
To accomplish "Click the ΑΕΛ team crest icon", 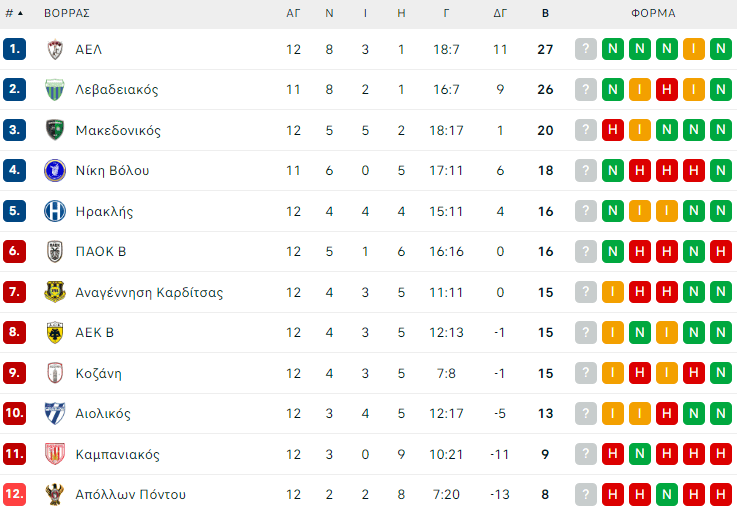I will (x=54, y=49).
